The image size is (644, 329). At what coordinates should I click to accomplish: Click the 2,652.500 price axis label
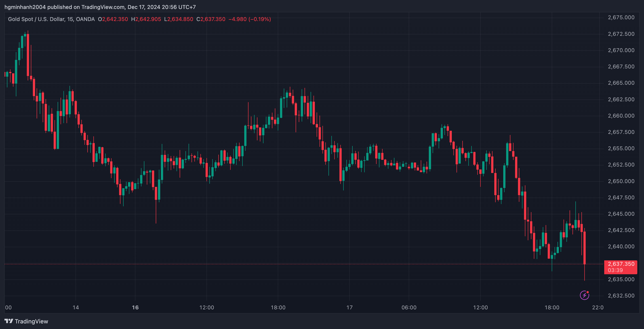(621, 165)
